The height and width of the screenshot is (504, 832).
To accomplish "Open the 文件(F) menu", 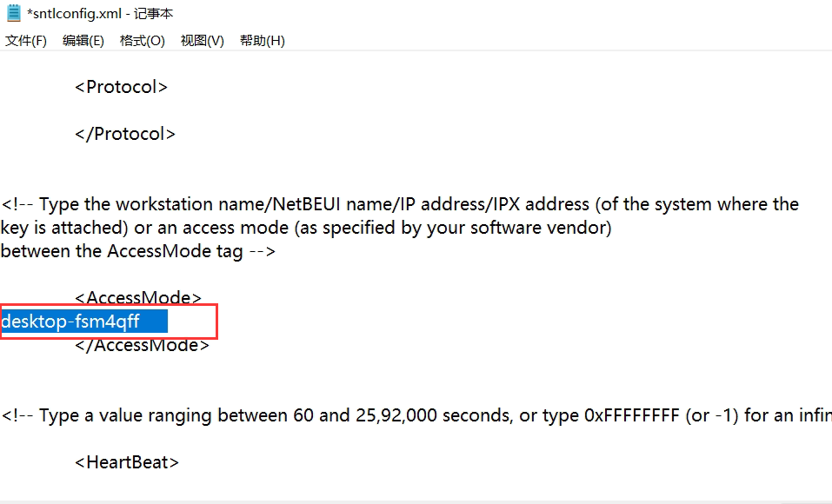I will pyautogui.click(x=26, y=41).
